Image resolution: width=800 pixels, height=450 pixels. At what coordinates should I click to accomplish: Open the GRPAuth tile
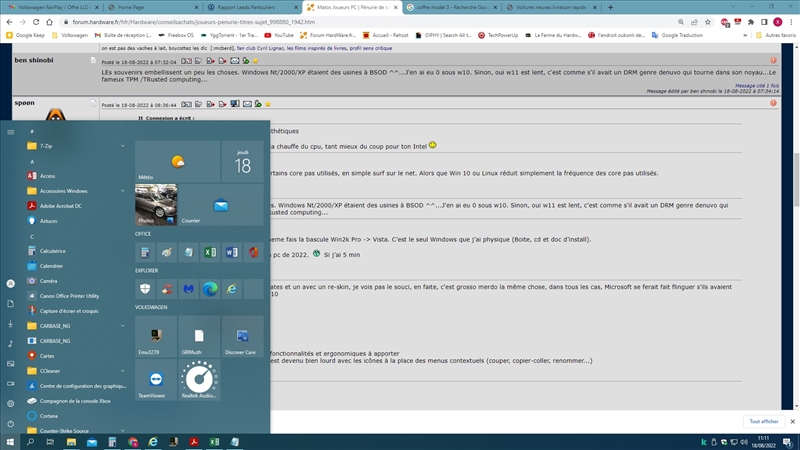tap(199, 336)
